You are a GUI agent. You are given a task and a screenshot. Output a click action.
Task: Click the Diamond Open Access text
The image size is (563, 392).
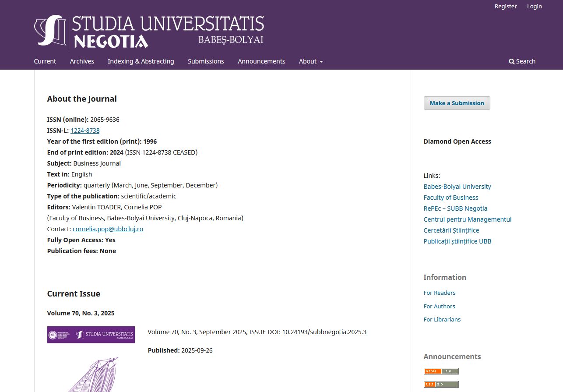(457, 141)
